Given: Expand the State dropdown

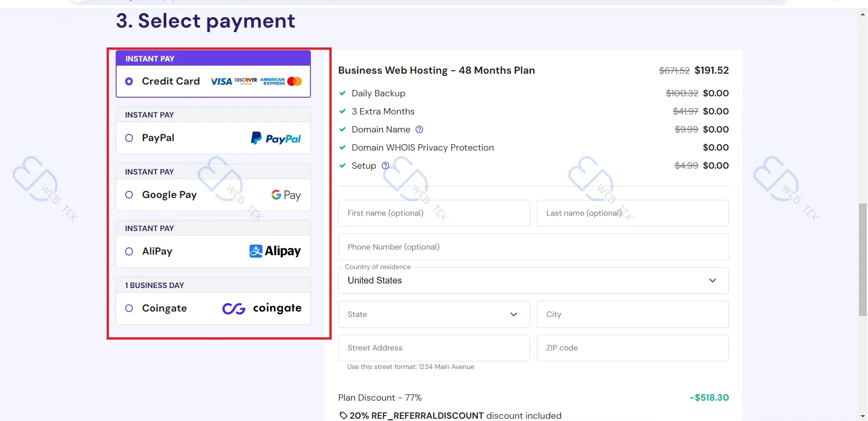Looking at the screenshot, I should coord(434,314).
